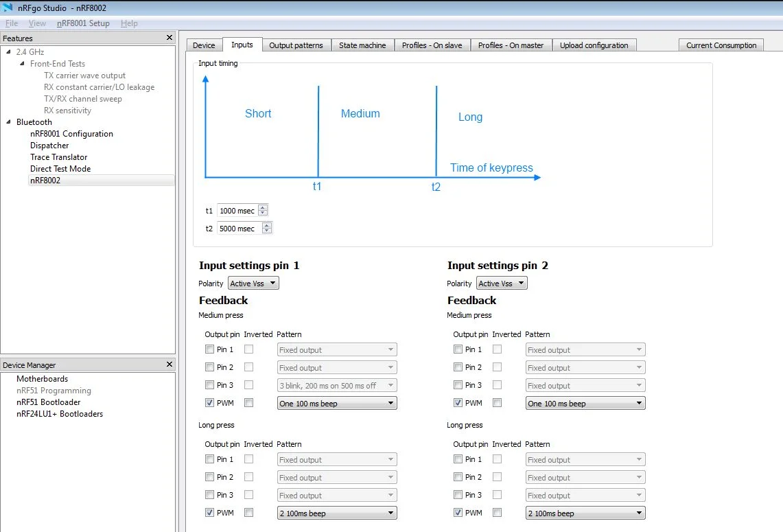Toggle Inverted for pin 1 Long press PWM
The image size is (783, 532).
tap(248, 513)
